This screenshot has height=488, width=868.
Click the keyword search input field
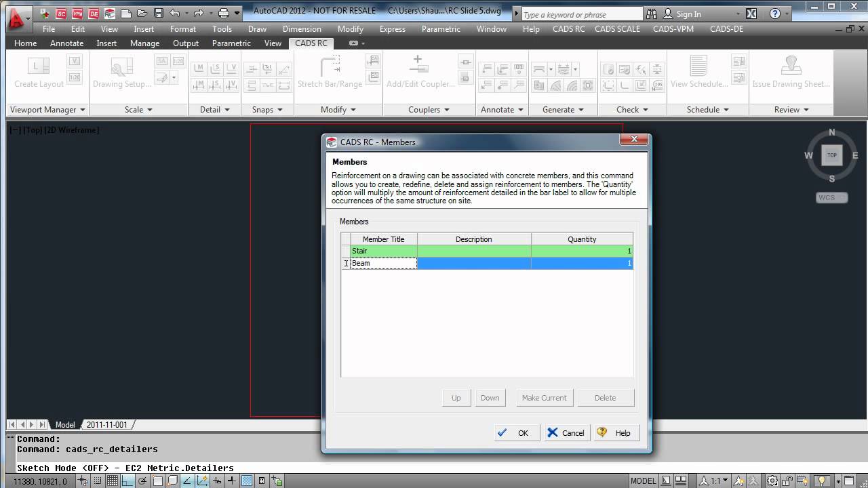click(582, 14)
